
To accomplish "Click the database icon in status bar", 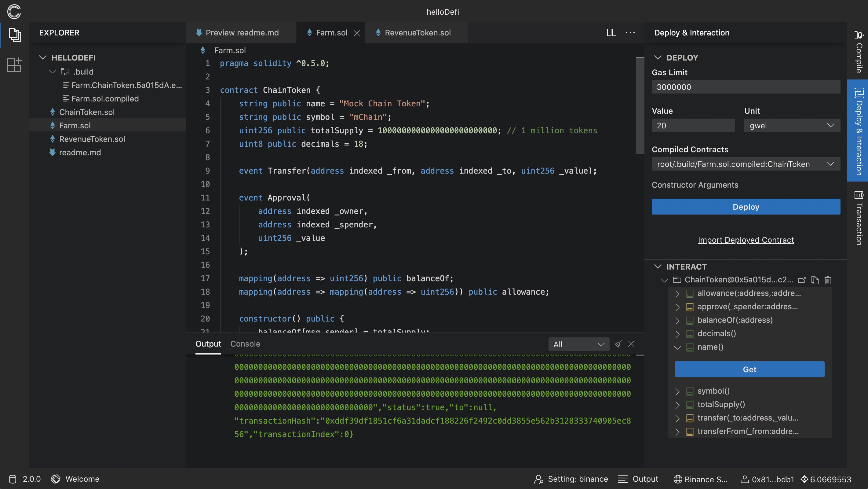I will [x=13, y=479].
